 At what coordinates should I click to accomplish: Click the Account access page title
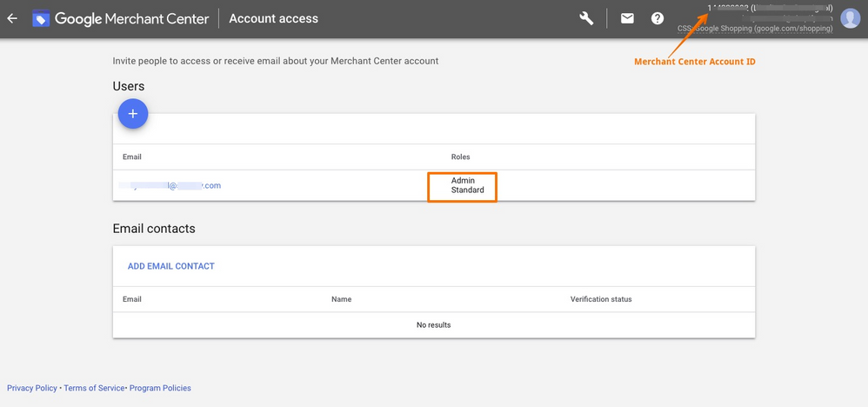(273, 18)
